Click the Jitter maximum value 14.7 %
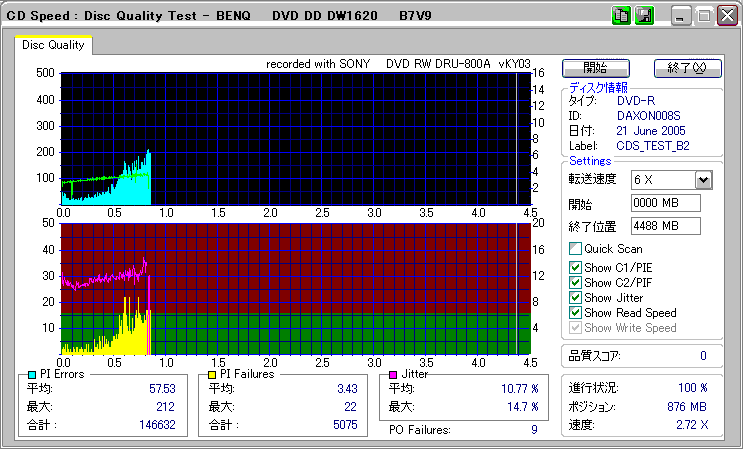The width and height of the screenshot is (743, 449). click(523, 406)
